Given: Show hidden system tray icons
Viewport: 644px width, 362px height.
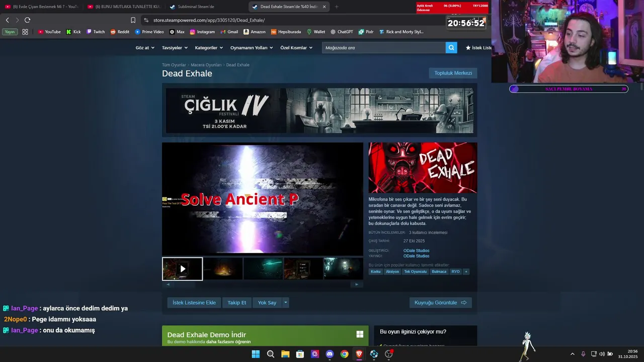Looking at the screenshot, I should click(x=572, y=354).
